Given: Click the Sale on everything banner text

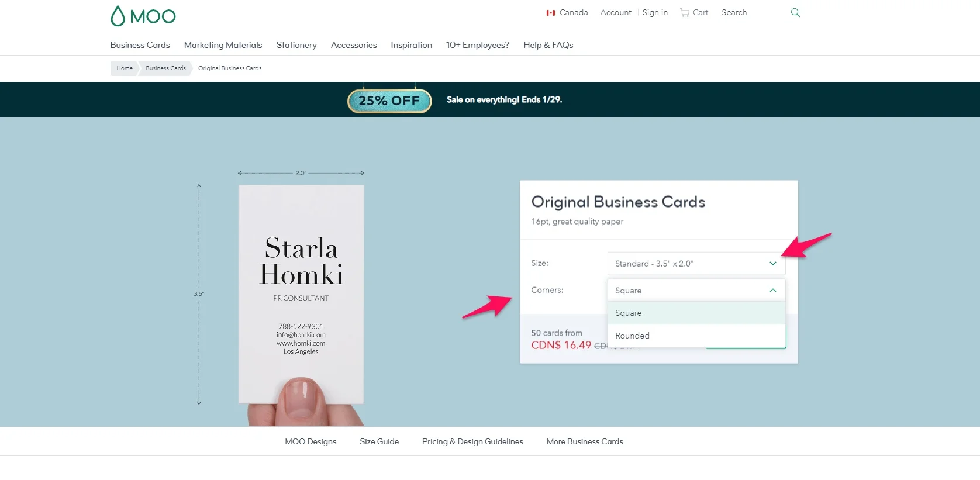Looking at the screenshot, I should coord(504,100).
